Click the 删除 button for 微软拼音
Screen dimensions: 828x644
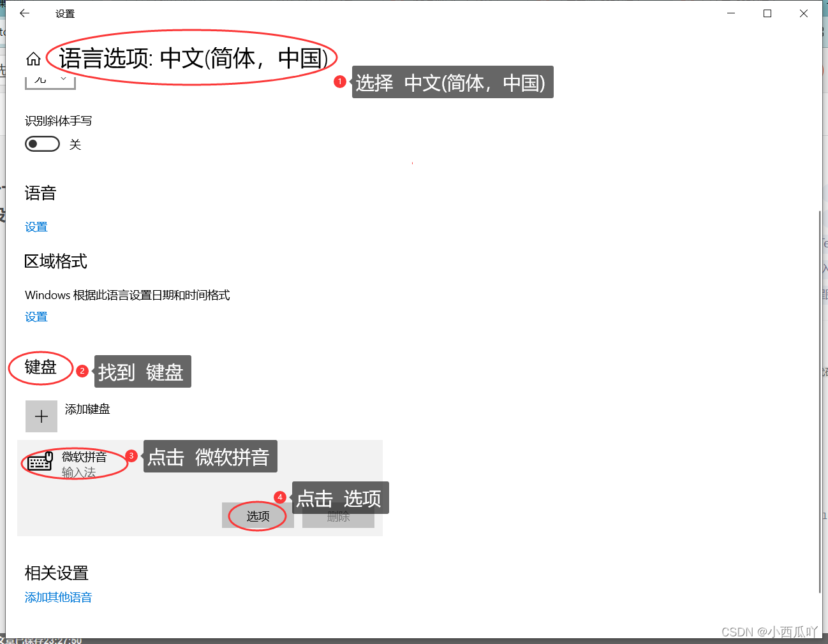(x=338, y=516)
